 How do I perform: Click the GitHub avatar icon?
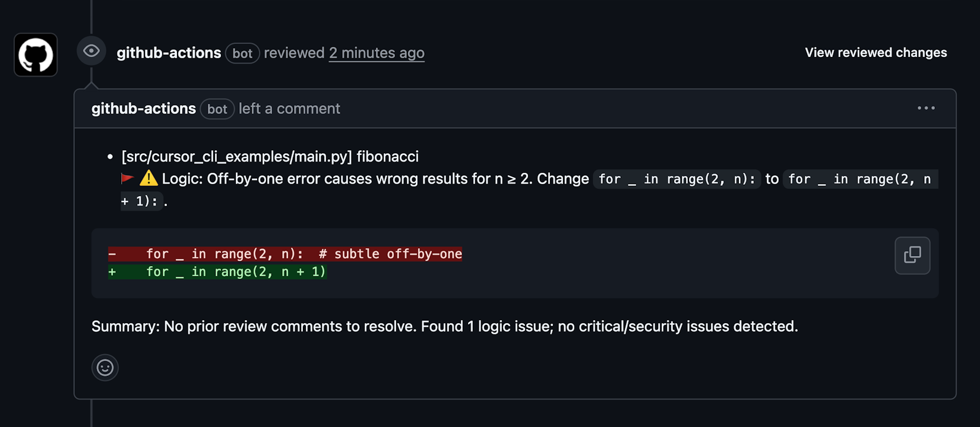35,55
